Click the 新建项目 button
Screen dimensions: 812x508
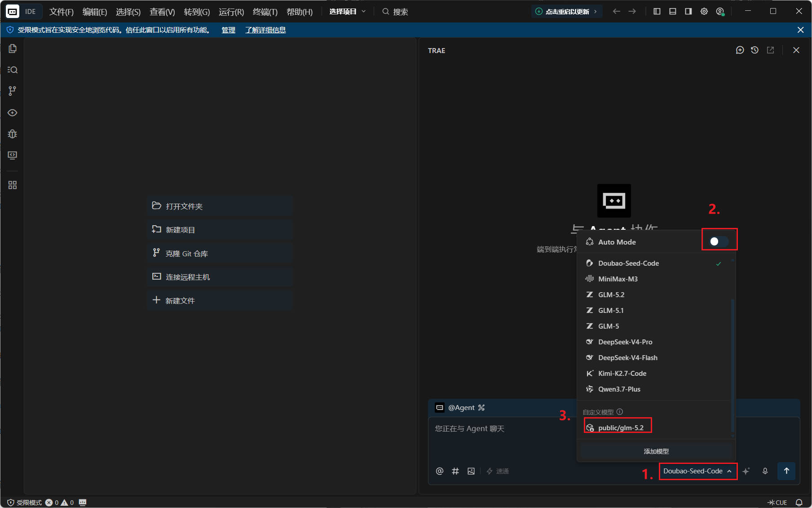(220, 230)
